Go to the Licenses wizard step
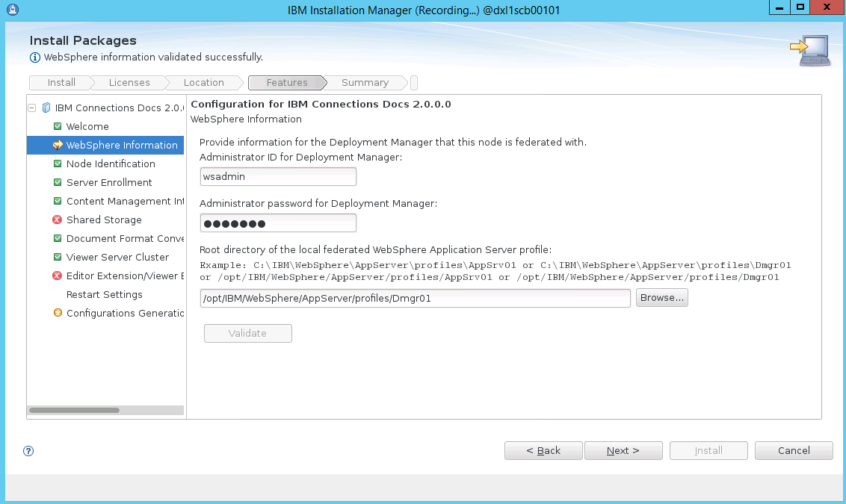846x504 pixels. click(129, 82)
